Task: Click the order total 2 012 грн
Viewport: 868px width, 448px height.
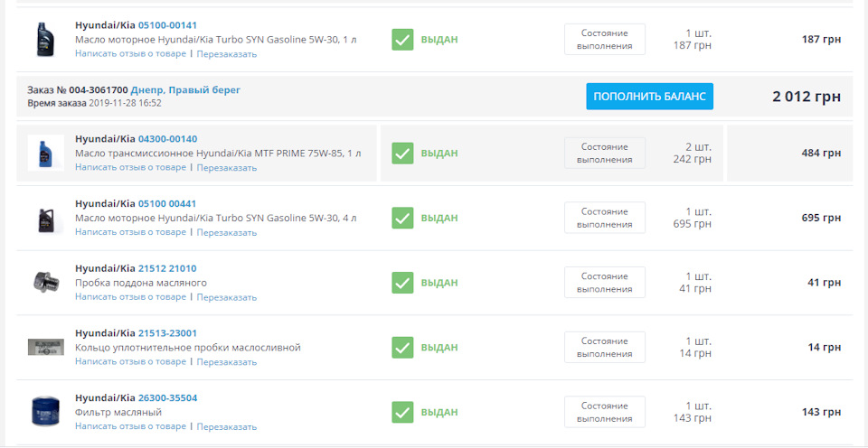Action: click(x=807, y=97)
